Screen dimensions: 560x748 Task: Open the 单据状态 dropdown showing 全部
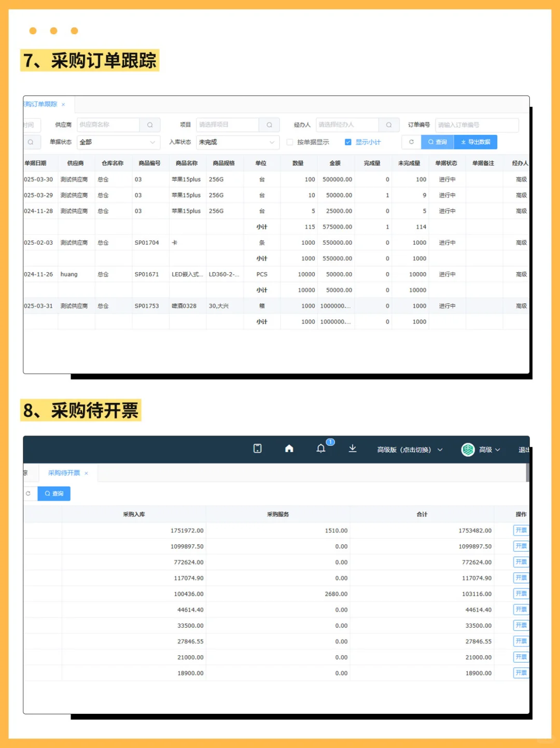pos(118,142)
